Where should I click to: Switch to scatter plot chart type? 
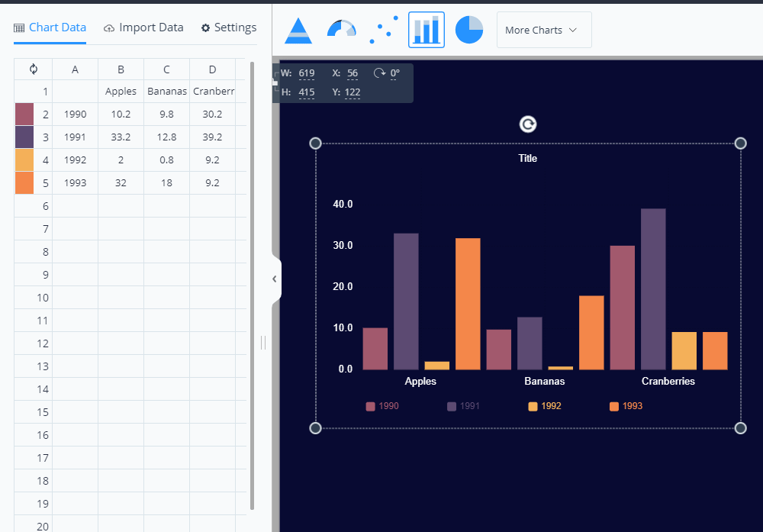pyautogui.click(x=384, y=30)
